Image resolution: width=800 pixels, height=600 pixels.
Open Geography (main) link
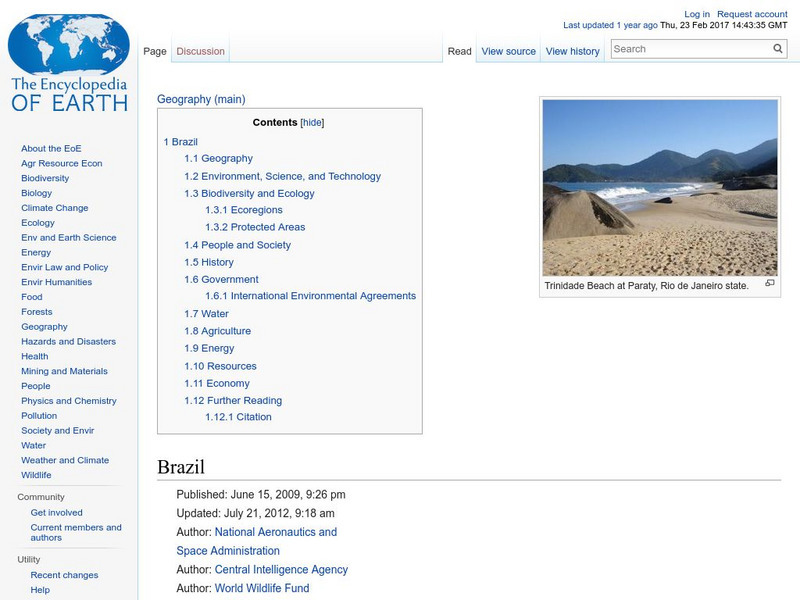pos(201,99)
